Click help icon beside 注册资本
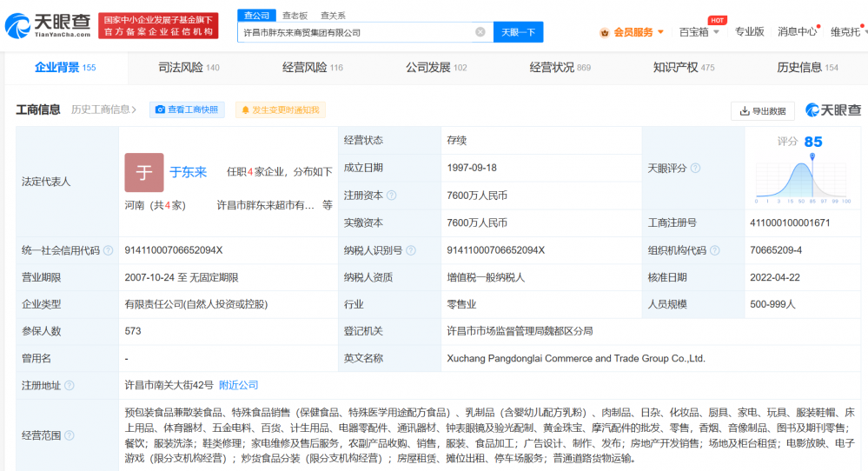This screenshot has width=868, height=471. 392,196
